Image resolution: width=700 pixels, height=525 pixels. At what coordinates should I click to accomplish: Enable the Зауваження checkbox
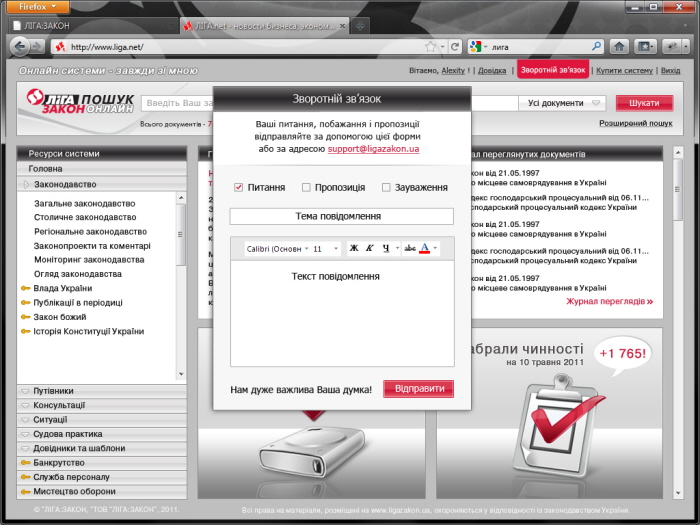tap(386, 187)
